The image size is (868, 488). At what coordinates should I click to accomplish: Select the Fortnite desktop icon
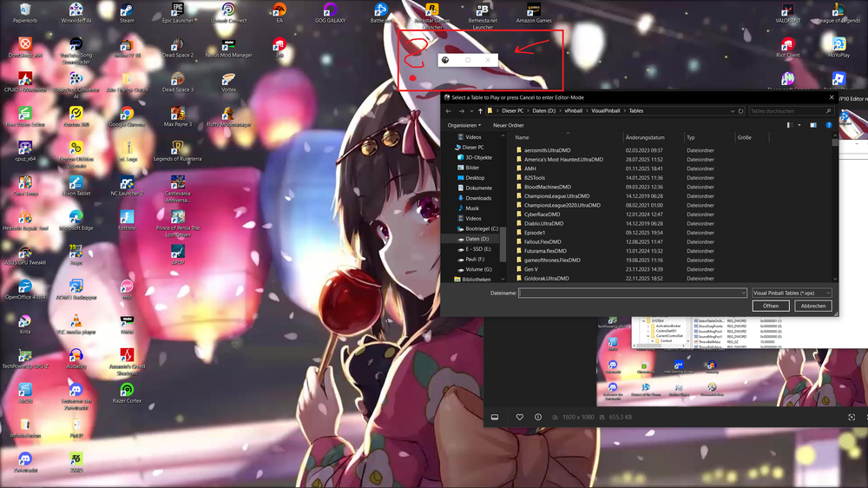(127, 221)
